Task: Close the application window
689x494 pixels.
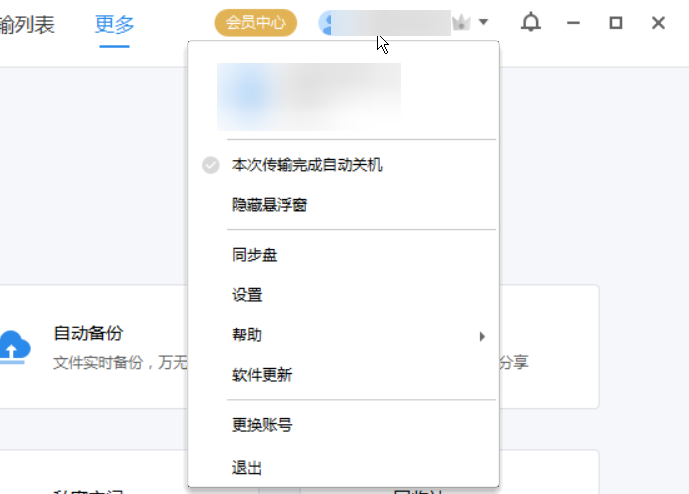Action: 658,23
